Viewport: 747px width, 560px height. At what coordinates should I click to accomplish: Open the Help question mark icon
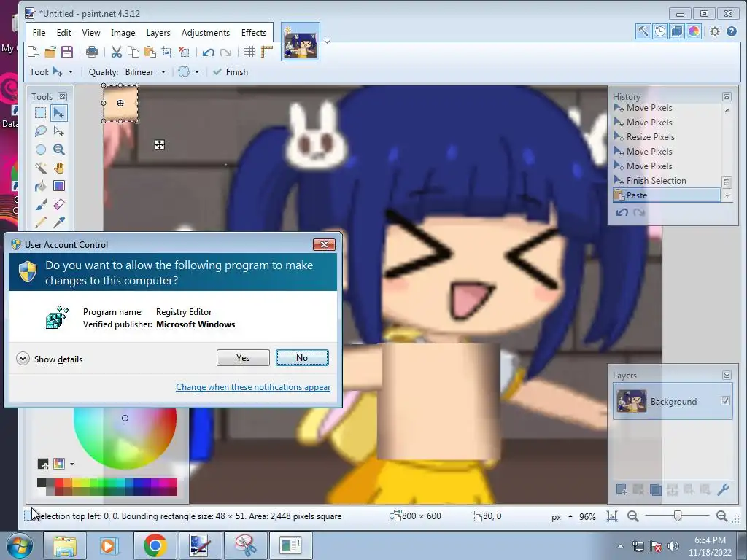point(732,31)
